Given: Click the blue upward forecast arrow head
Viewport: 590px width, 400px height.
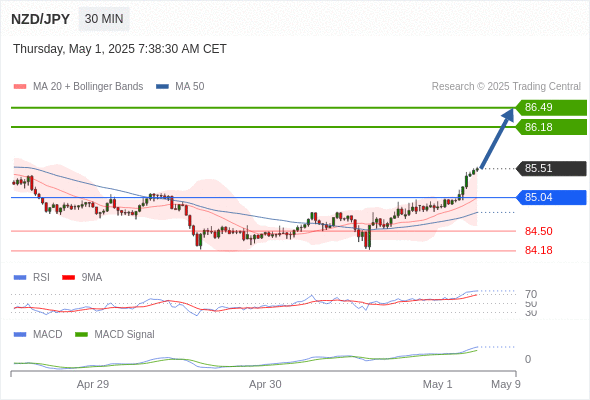Looking at the screenshot, I should pos(509,114).
